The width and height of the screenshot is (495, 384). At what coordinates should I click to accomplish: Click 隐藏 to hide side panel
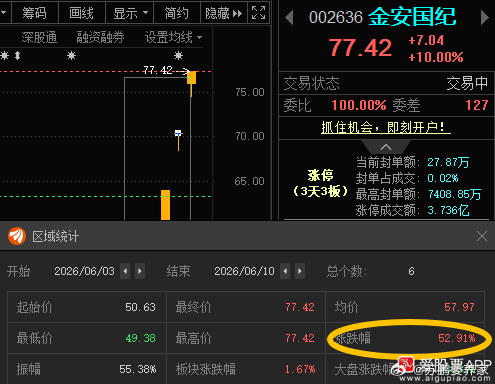pos(224,13)
